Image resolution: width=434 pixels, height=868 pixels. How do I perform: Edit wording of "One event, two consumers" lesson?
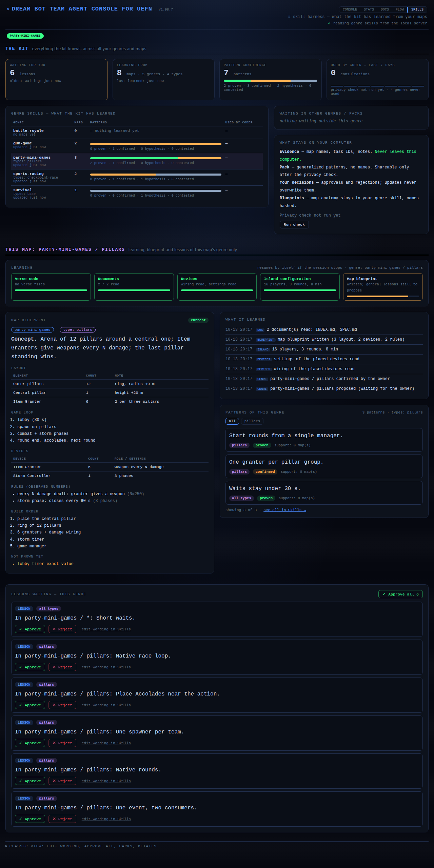pyautogui.click(x=106, y=819)
